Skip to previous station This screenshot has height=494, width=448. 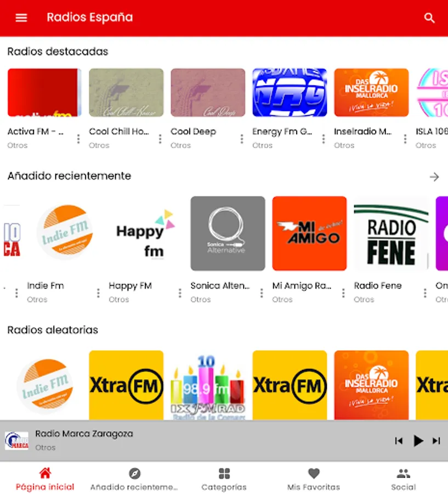(399, 441)
